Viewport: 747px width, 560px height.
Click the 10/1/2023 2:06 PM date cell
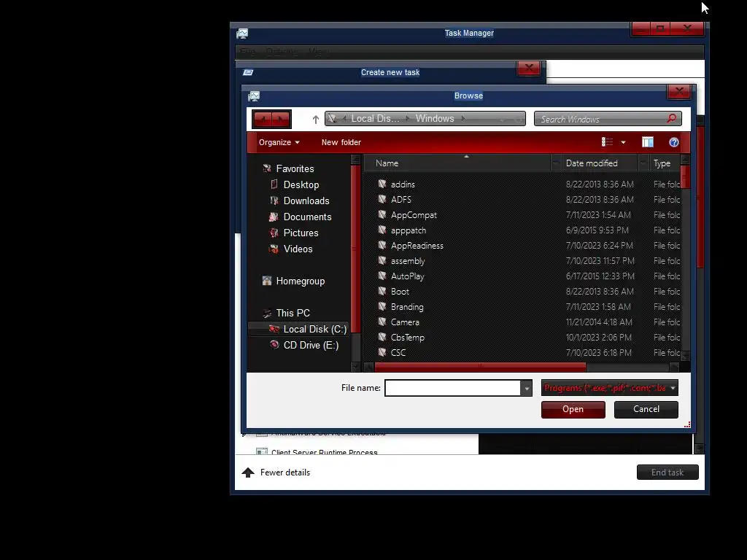pyautogui.click(x=598, y=337)
